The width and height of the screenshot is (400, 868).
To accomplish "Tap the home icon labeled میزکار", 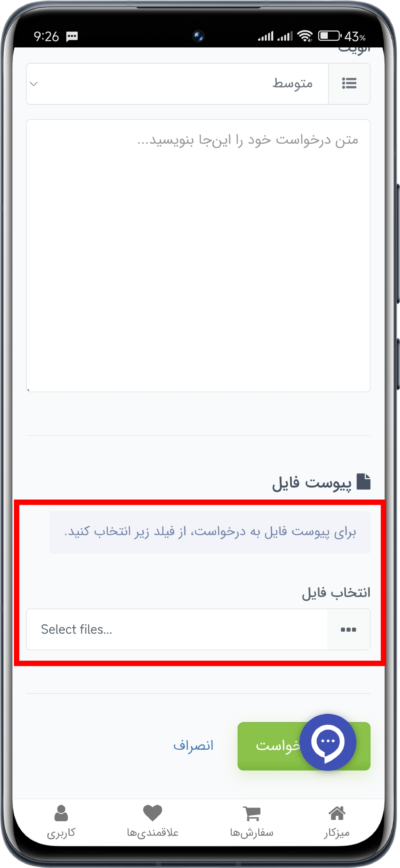I will coord(337,813).
